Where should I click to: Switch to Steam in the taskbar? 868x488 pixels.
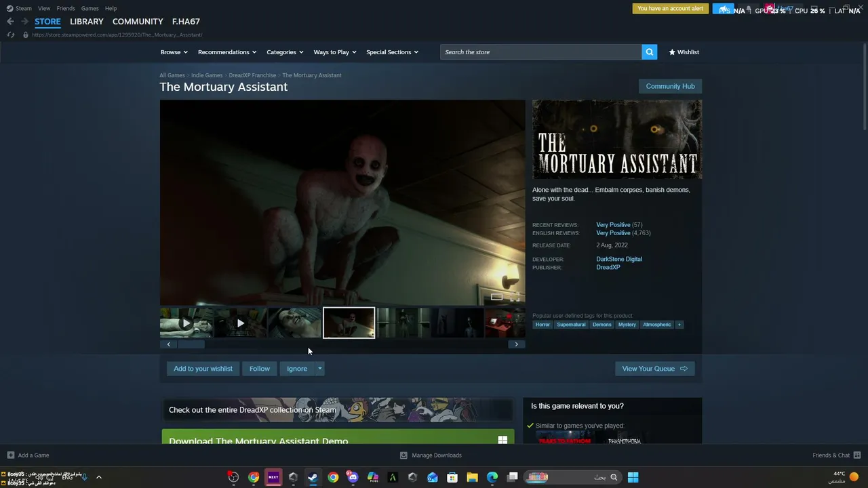[313, 477]
